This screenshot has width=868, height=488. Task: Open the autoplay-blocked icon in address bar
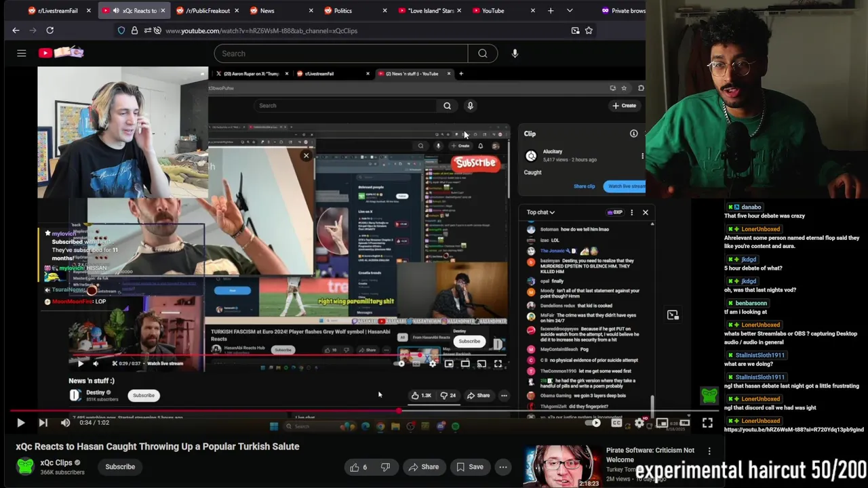tap(157, 30)
